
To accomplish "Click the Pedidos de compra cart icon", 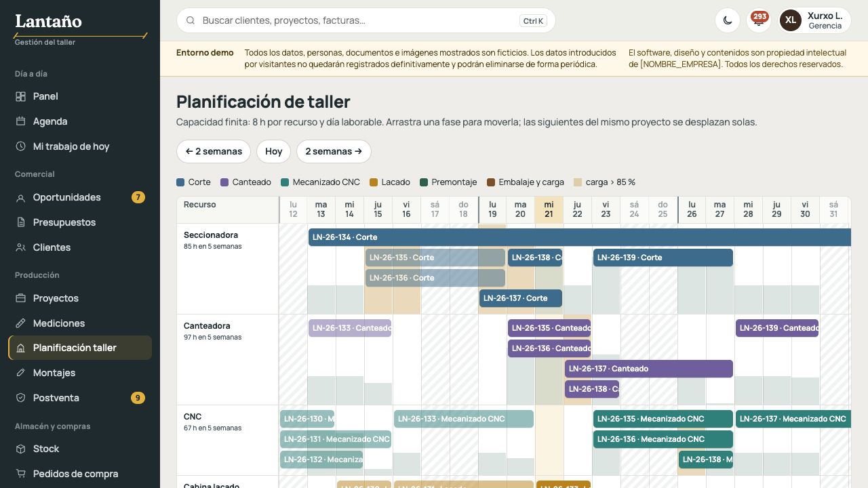I will [x=20, y=474].
